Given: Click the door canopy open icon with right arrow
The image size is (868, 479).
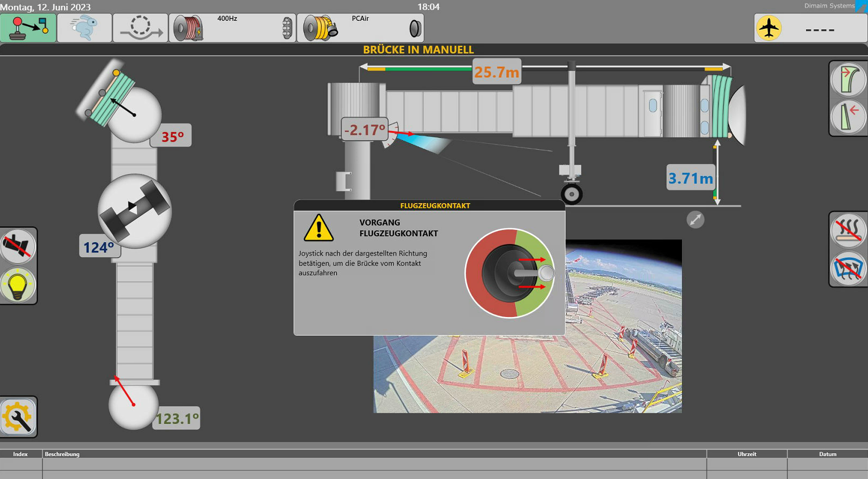Looking at the screenshot, I should pyautogui.click(x=848, y=80).
